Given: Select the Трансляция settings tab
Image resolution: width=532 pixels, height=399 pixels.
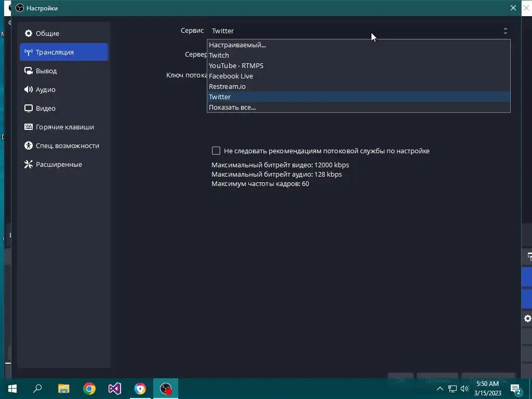Looking at the screenshot, I should click(64, 52).
